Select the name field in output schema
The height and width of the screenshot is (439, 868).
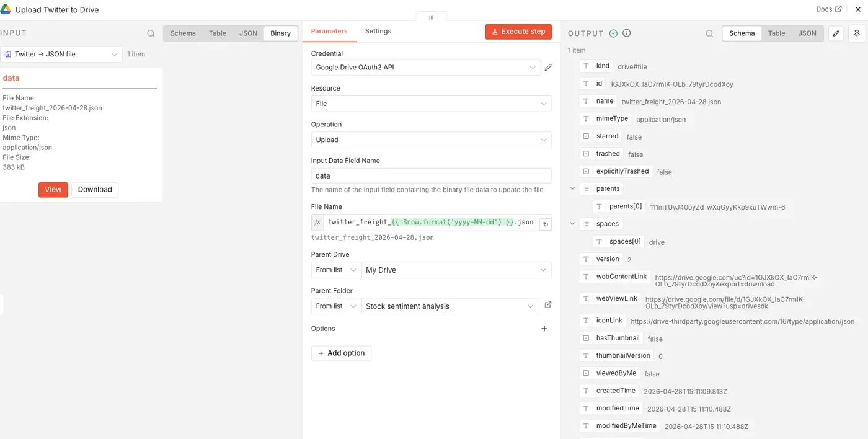pos(598,101)
